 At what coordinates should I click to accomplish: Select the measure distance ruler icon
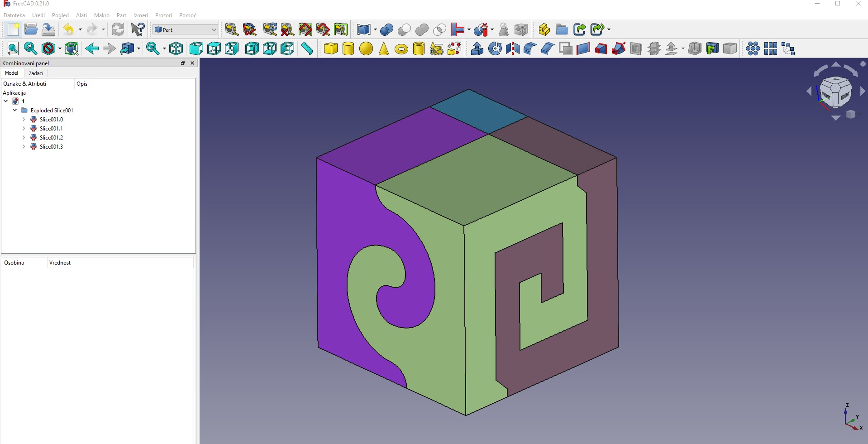307,48
